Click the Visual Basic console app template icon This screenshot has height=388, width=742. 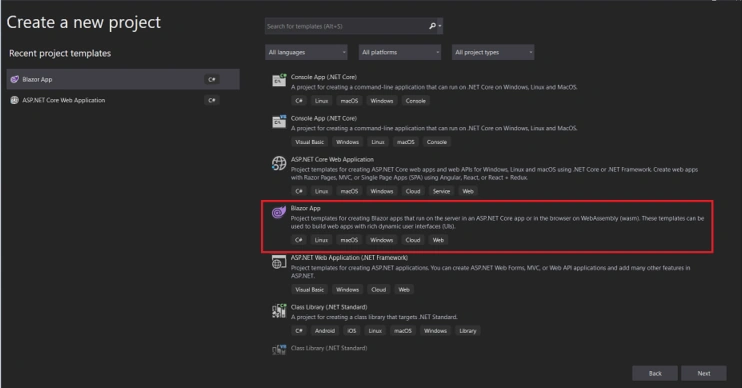[x=279, y=122]
